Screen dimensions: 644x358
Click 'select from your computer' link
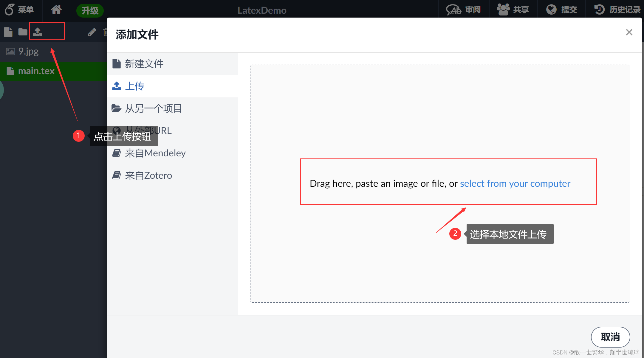coord(515,183)
